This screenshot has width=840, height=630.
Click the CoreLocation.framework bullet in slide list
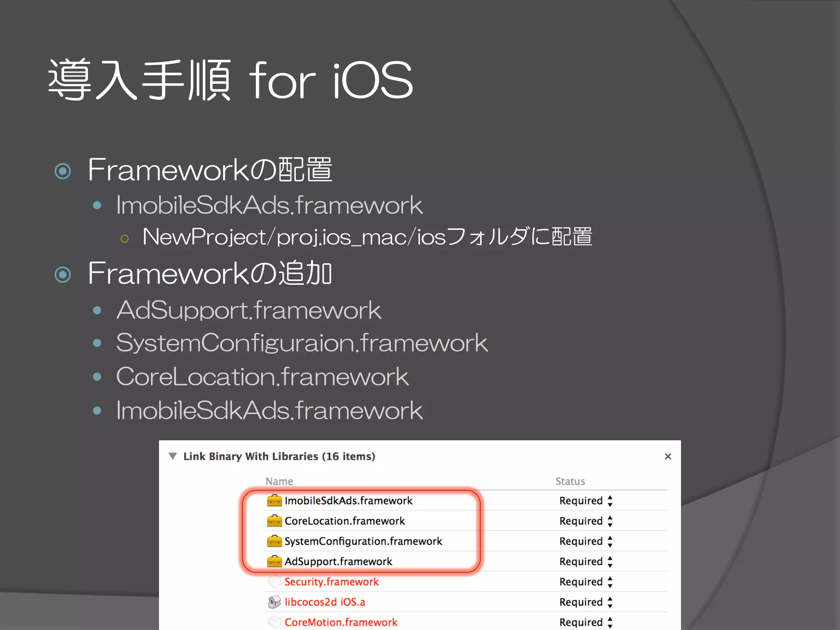click(262, 377)
